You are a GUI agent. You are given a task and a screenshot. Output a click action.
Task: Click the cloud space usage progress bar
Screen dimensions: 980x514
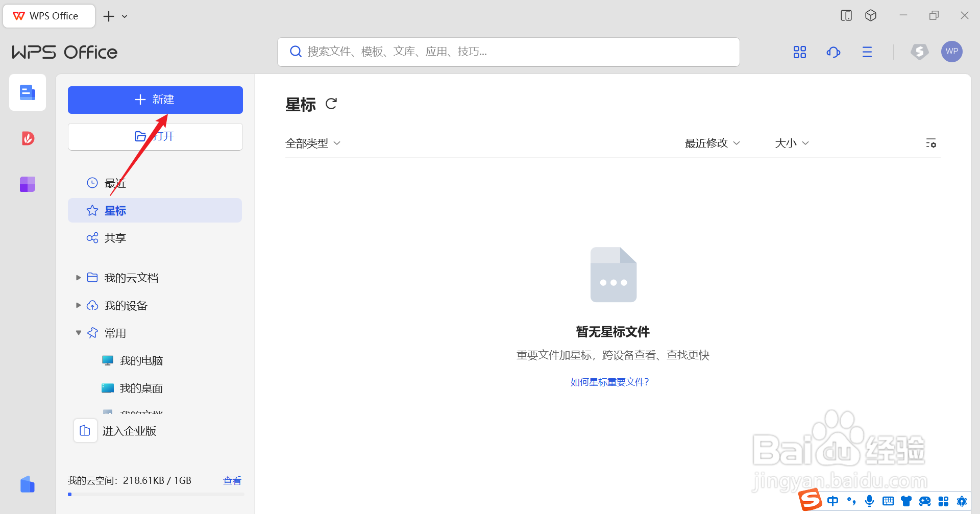(156, 494)
